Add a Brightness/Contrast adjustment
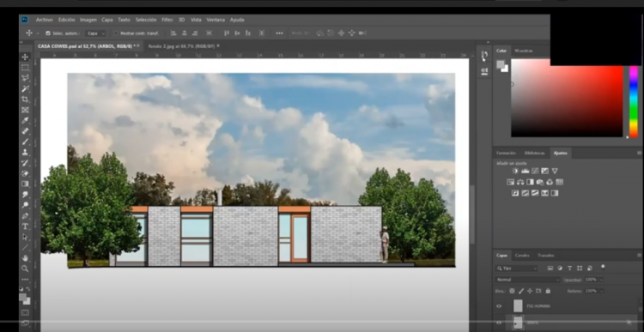This screenshot has height=332, width=644. [515, 171]
